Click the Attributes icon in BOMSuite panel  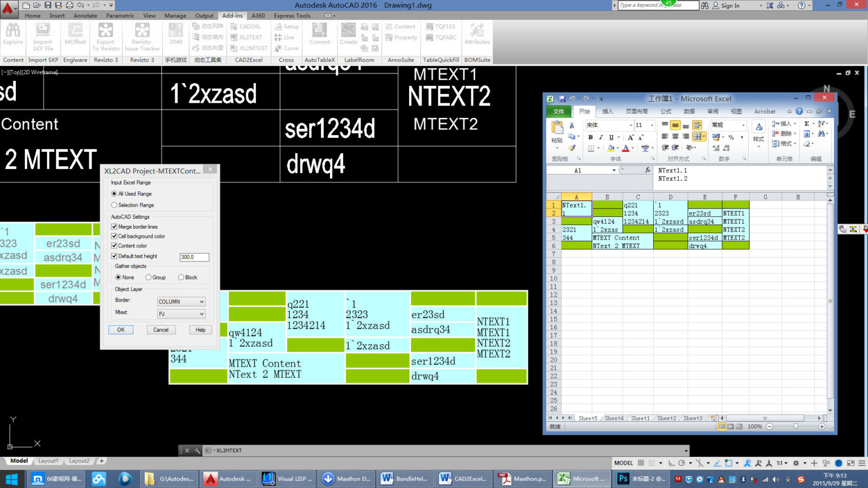(477, 35)
